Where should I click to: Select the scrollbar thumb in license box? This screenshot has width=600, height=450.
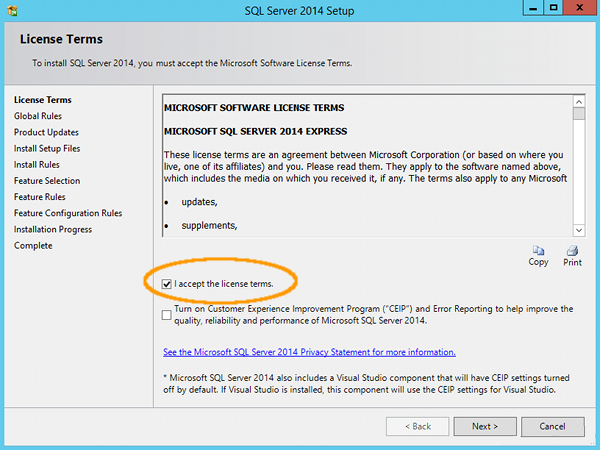[x=579, y=114]
